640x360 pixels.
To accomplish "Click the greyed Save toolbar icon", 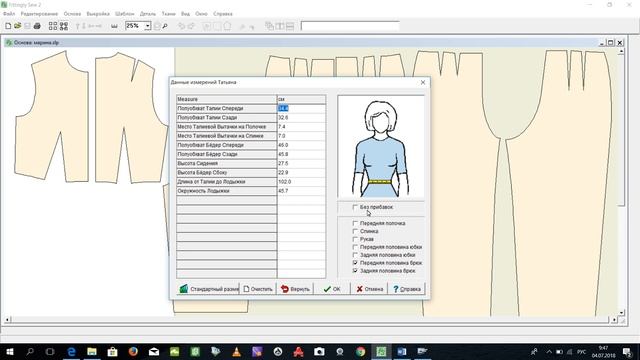I will (27, 26).
